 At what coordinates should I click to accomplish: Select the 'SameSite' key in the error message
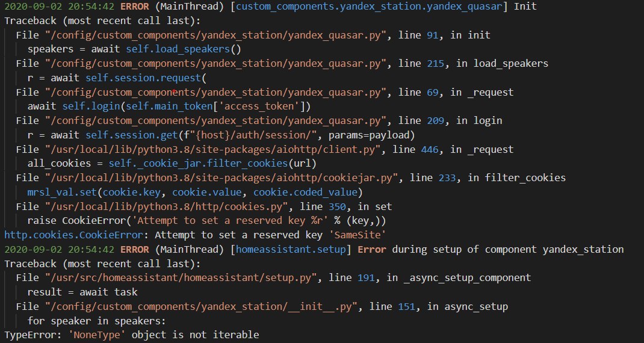click(357, 235)
